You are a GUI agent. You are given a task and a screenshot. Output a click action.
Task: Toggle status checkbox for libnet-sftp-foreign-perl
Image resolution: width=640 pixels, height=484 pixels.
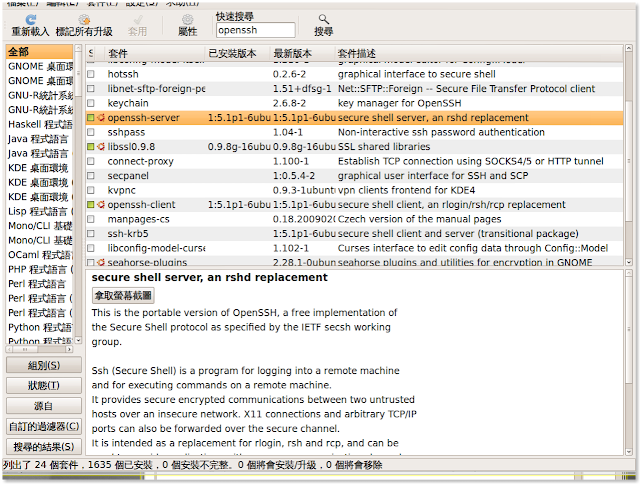(x=91, y=89)
